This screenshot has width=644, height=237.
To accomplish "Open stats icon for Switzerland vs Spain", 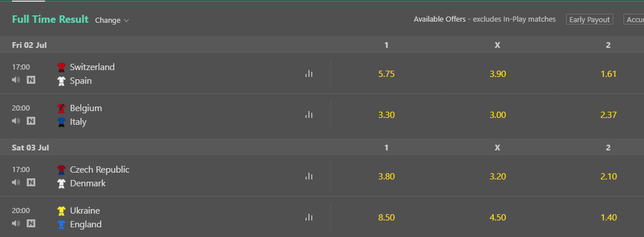I will click(x=309, y=73).
